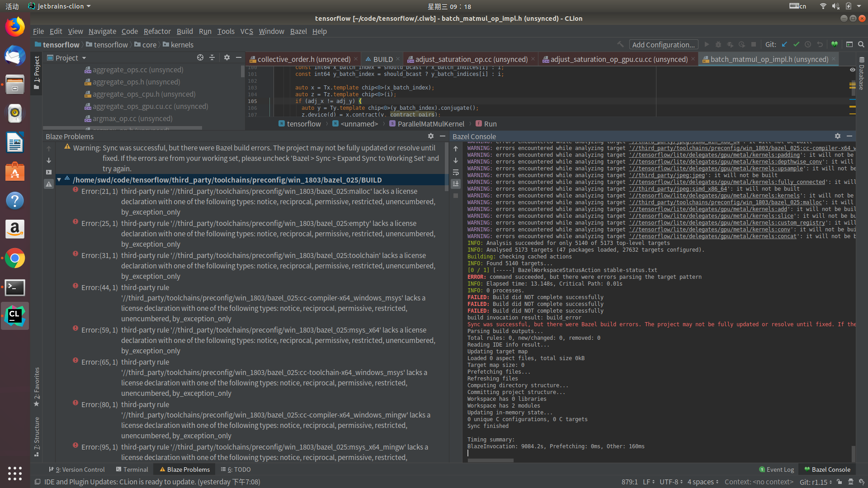Open Search Everywhere with the magnifier icon
868x488 pixels.
pos(861,44)
